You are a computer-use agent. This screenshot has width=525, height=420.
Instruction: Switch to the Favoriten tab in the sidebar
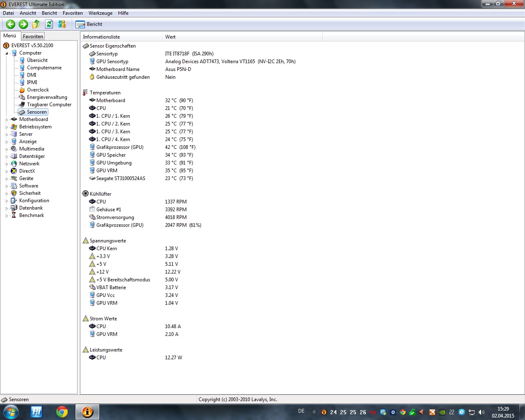pyautogui.click(x=33, y=37)
